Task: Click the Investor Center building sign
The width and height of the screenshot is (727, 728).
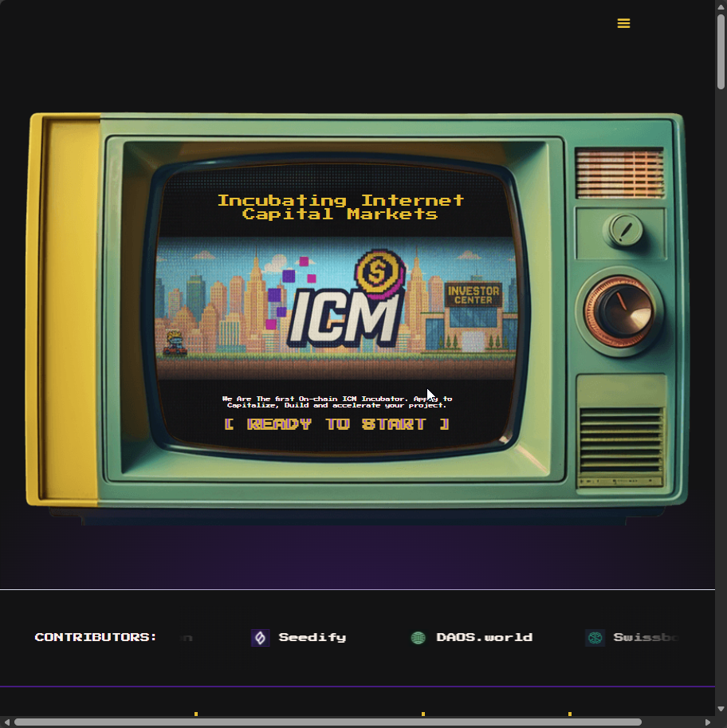Action: 473,295
